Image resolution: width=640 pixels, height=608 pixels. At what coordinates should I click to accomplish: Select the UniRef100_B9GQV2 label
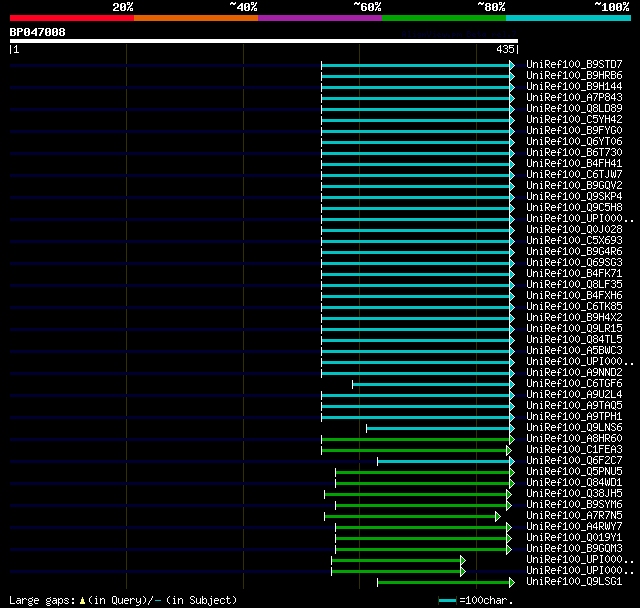[574, 186]
